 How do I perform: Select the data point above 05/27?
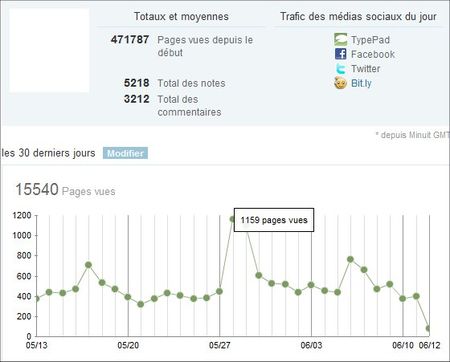pyautogui.click(x=219, y=291)
